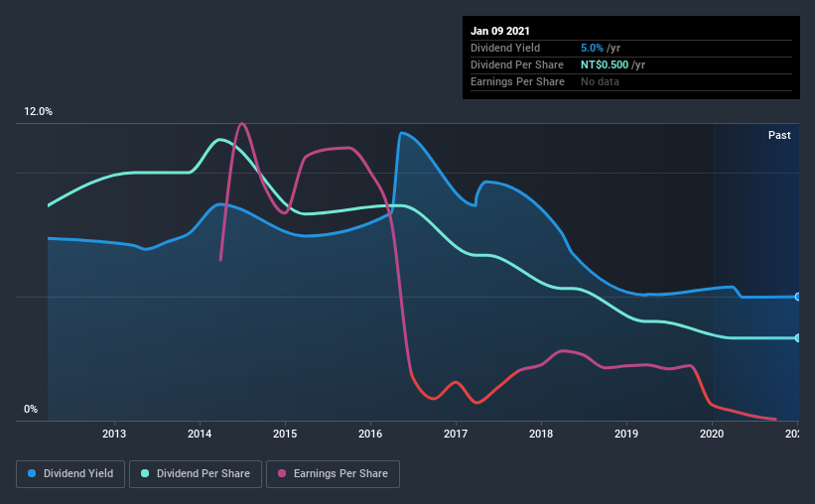Image resolution: width=815 pixels, height=504 pixels.
Task: Select the 2014 x-axis label
Action: (x=200, y=434)
